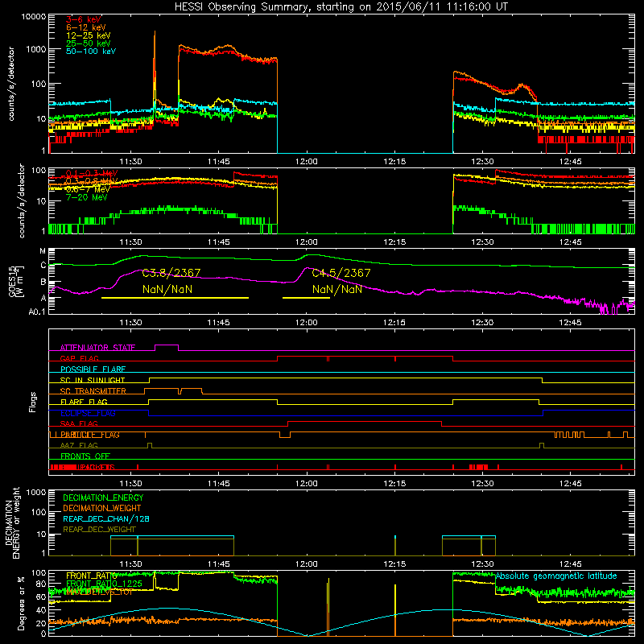Select the FLARE_FLAG label
The width and height of the screenshot is (644, 644).
pos(84,402)
